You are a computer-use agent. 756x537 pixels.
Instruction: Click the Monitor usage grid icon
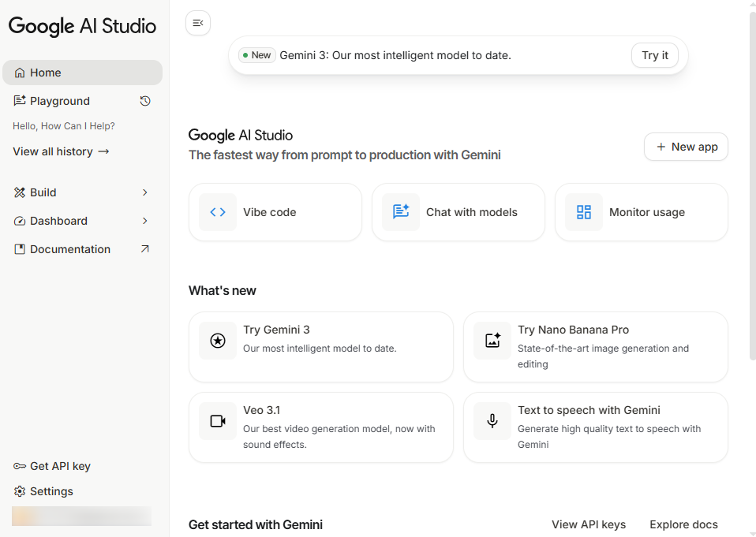coord(584,212)
